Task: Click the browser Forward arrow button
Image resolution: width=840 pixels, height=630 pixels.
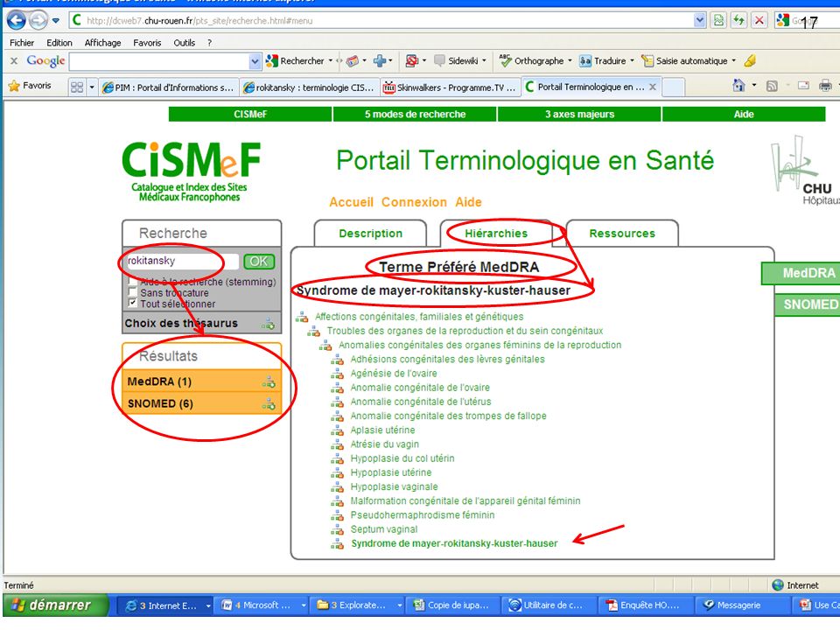Action: tap(38, 21)
